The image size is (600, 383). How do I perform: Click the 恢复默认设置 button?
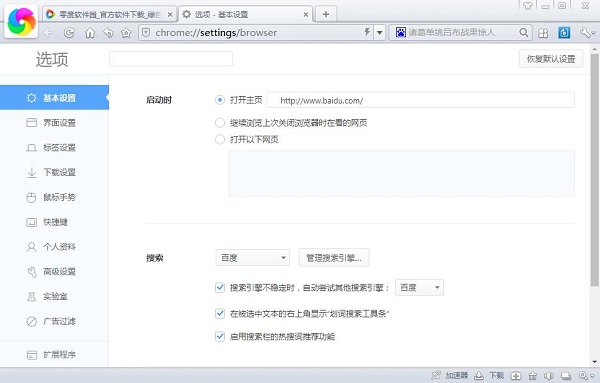click(x=551, y=59)
